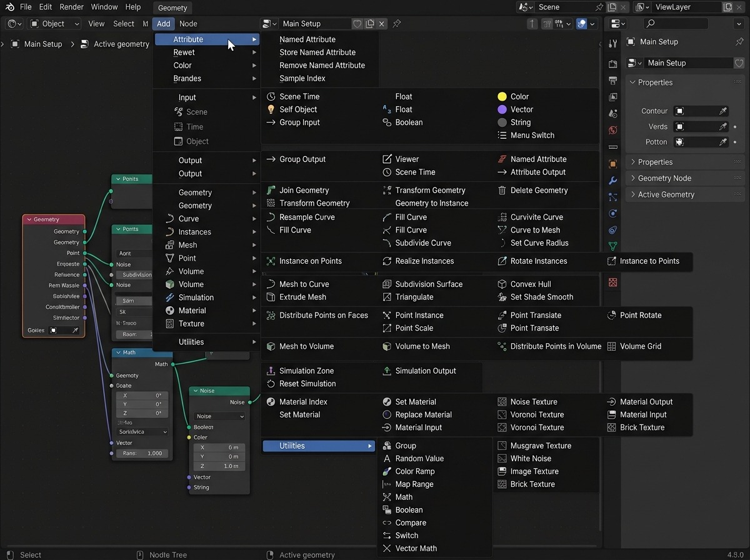Open the Particles properties tab icon
The width and height of the screenshot is (750, 560).
pos(613,197)
